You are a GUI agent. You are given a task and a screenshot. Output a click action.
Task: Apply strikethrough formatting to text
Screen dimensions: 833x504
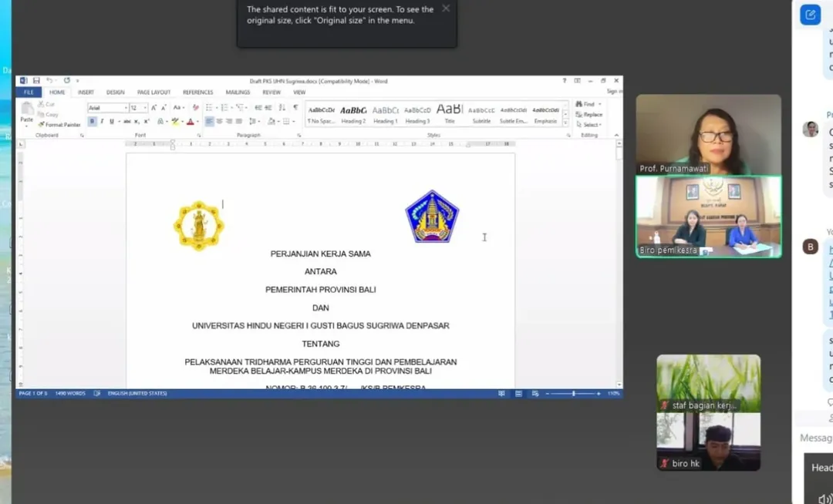pyautogui.click(x=126, y=122)
